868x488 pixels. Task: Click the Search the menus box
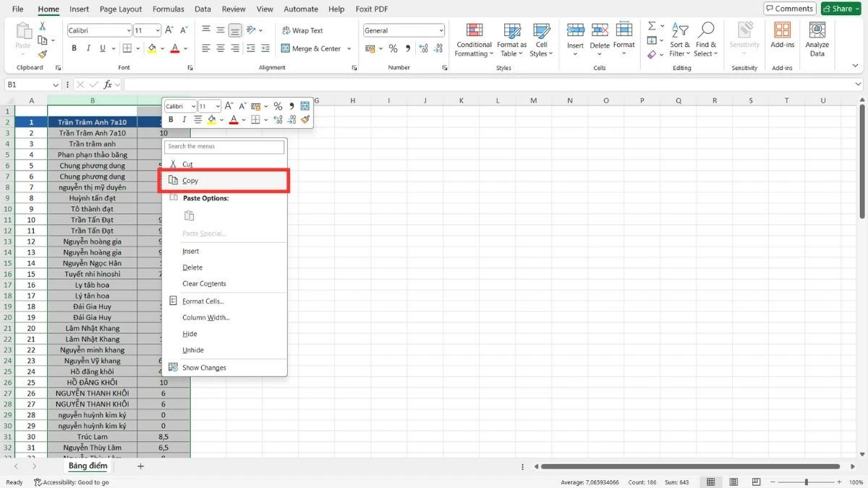224,147
